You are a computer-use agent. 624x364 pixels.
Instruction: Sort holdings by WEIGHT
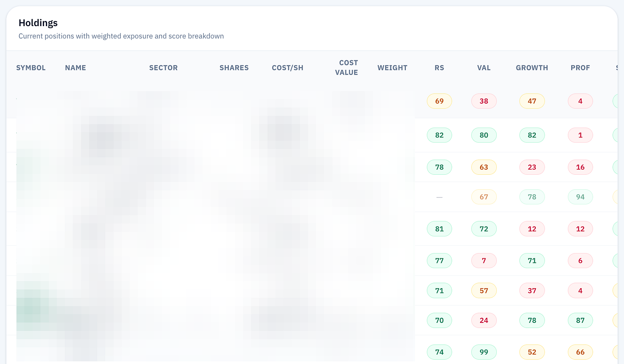tap(392, 68)
